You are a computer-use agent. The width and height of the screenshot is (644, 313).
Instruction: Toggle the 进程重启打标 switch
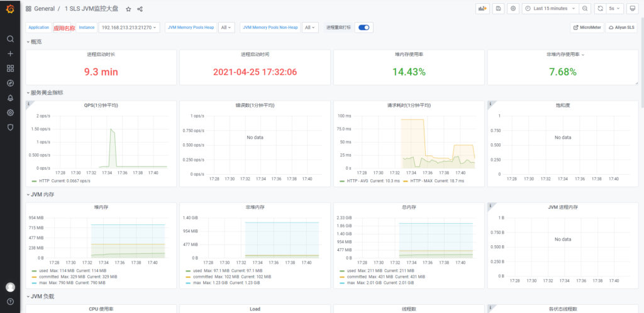click(364, 28)
